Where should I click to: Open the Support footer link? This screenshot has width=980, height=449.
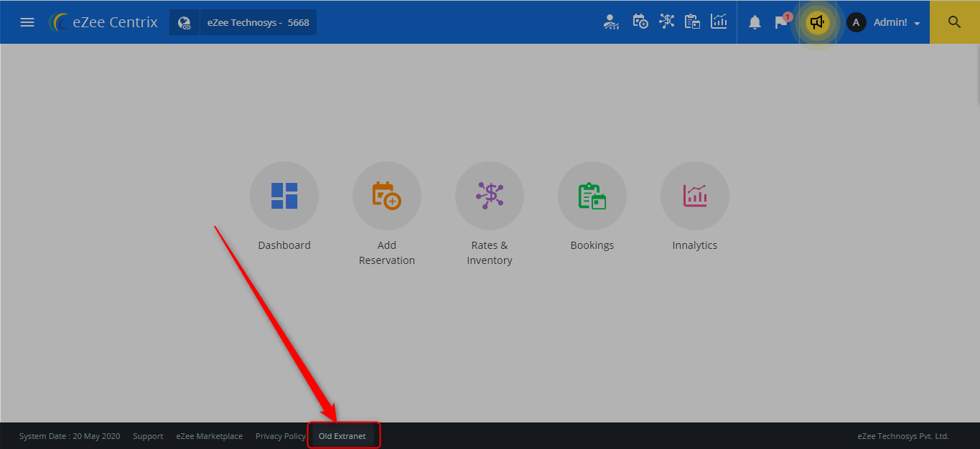click(148, 436)
